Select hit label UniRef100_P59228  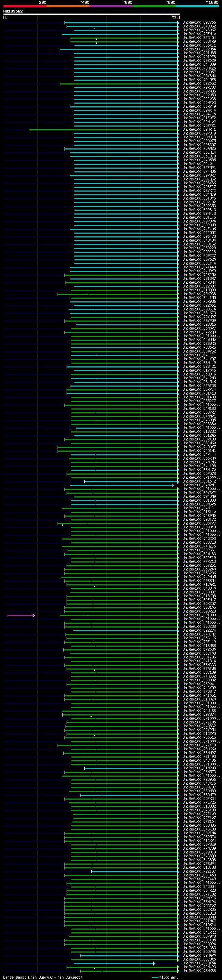tap(199, 252)
